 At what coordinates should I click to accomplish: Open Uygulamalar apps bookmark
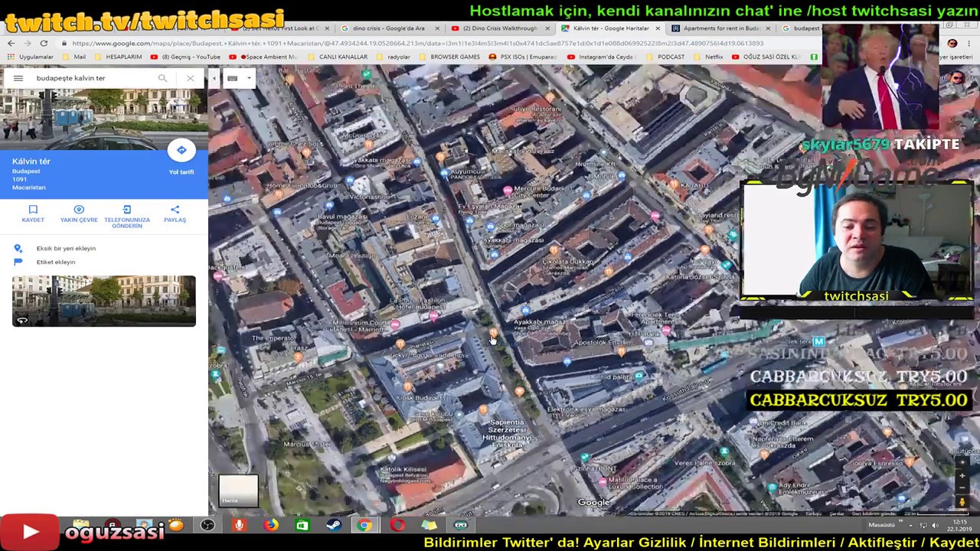(x=31, y=57)
